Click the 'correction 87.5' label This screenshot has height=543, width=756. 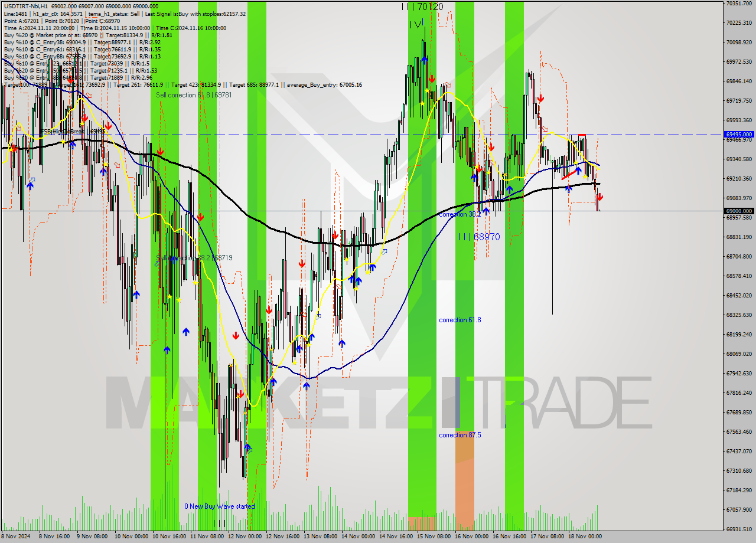tap(460, 435)
